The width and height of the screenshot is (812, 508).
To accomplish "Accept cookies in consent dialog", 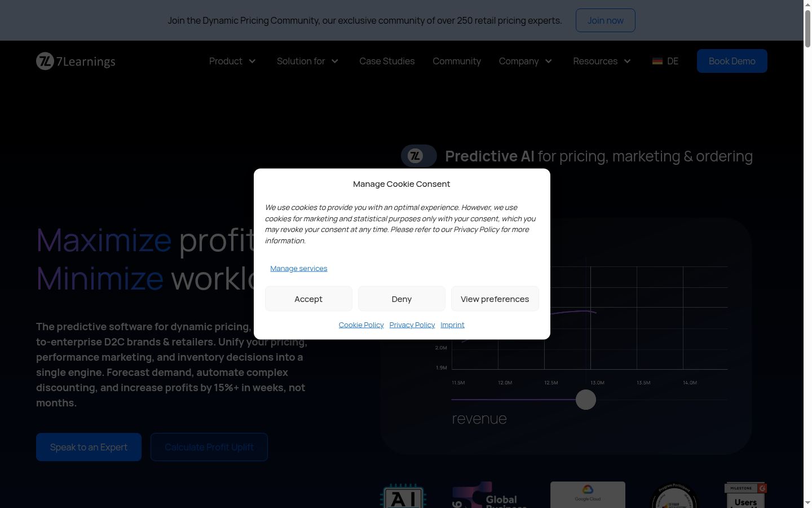I will [x=308, y=299].
